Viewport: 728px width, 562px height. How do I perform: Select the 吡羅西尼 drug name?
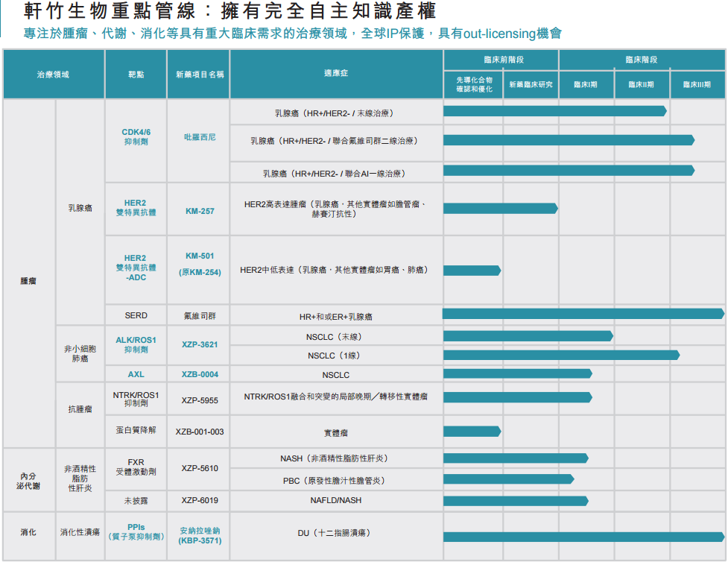pyautogui.click(x=200, y=137)
